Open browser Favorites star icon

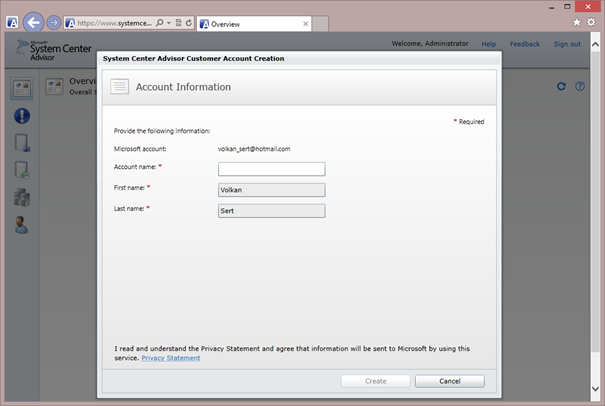coord(576,22)
